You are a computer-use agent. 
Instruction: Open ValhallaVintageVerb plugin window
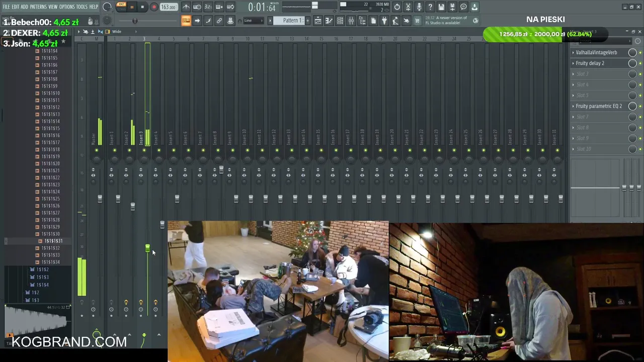click(x=596, y=52)
